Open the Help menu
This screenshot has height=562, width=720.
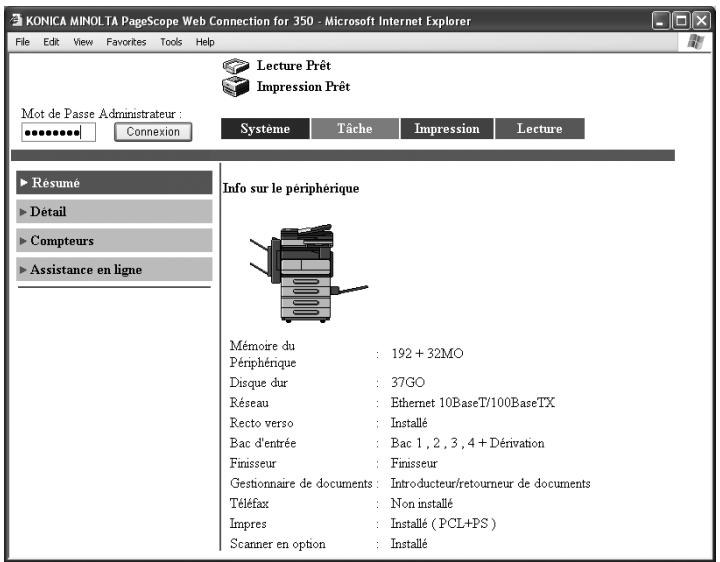[x=205, y=42]
